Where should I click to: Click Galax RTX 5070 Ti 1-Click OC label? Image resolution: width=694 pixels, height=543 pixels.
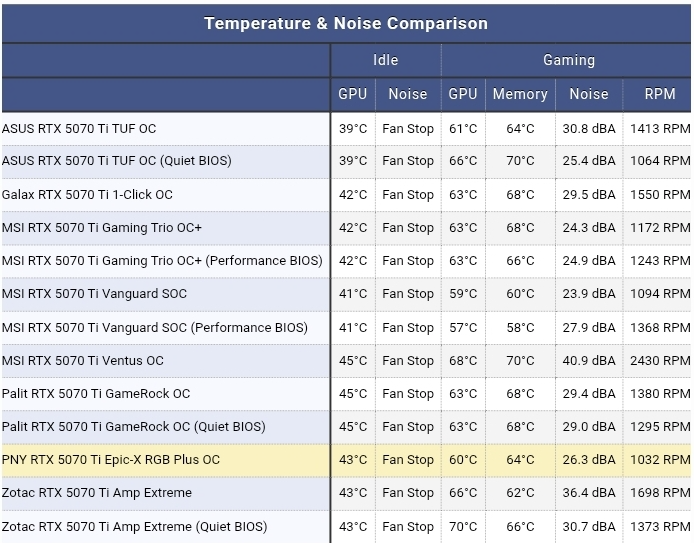(87, 195)
